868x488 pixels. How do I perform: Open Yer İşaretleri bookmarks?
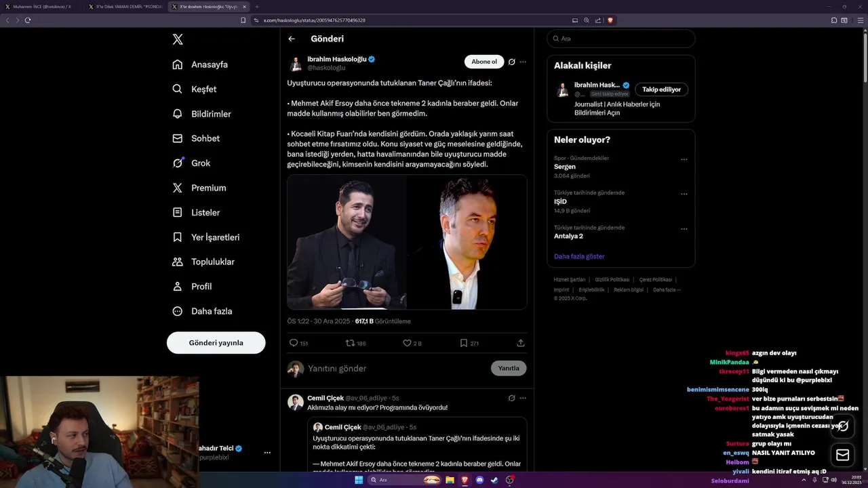click(205, 237)
